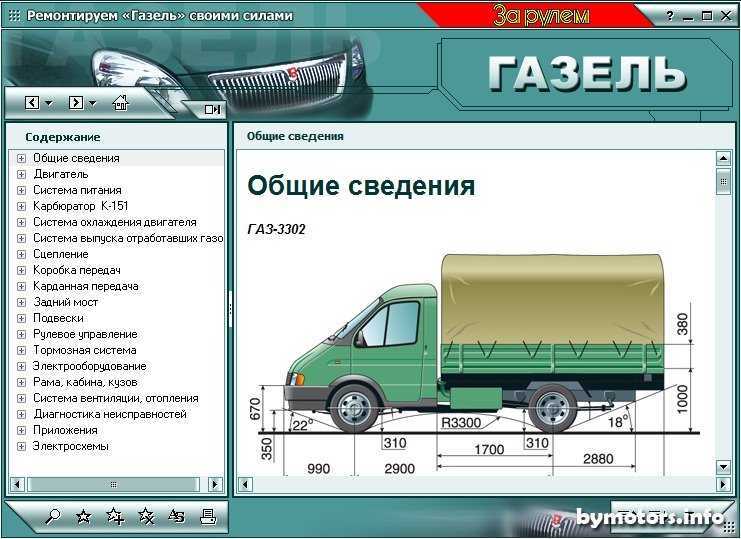
Task: Open search with the magnifier icon
Action: (x=52, y=517)
